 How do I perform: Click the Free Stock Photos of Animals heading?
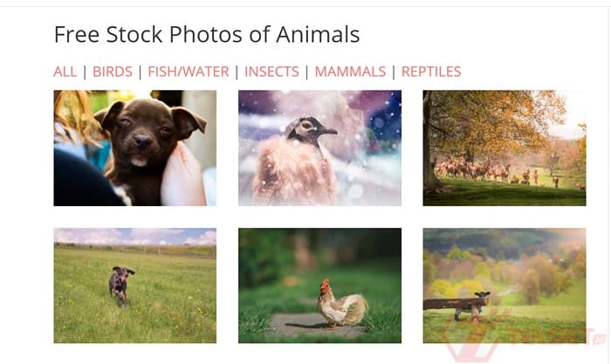pos(207,34)
